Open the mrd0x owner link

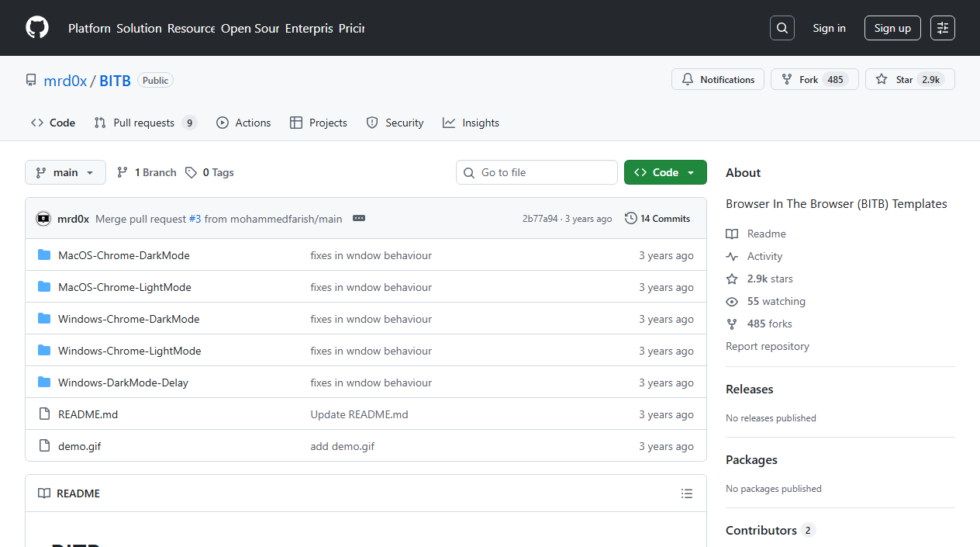click(x=65, y=80)
